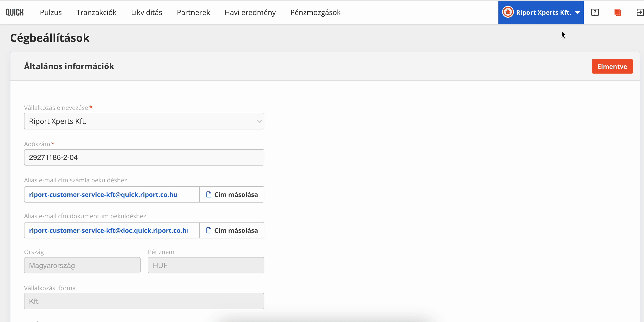Click the Ország label

pyautogui.click(x=34, y=252)
